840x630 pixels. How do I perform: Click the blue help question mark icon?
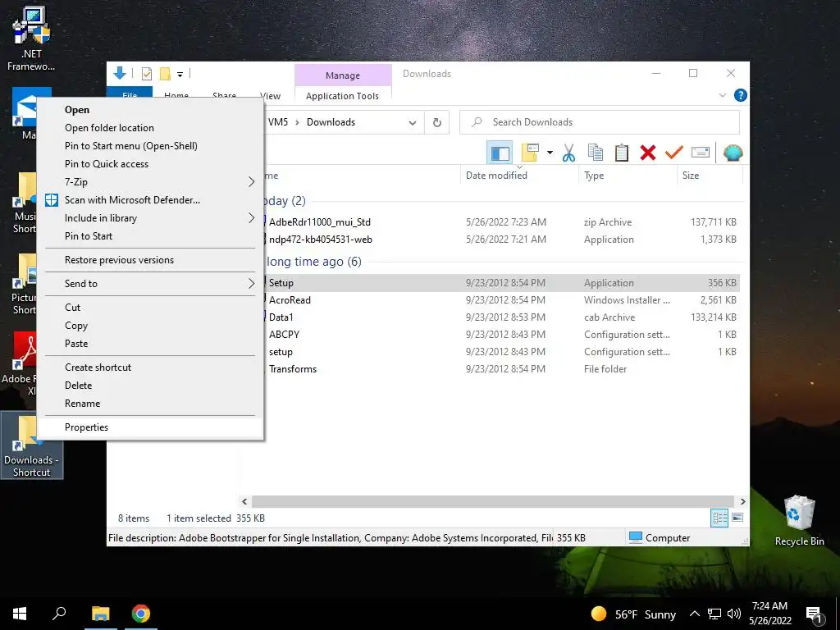741,95
